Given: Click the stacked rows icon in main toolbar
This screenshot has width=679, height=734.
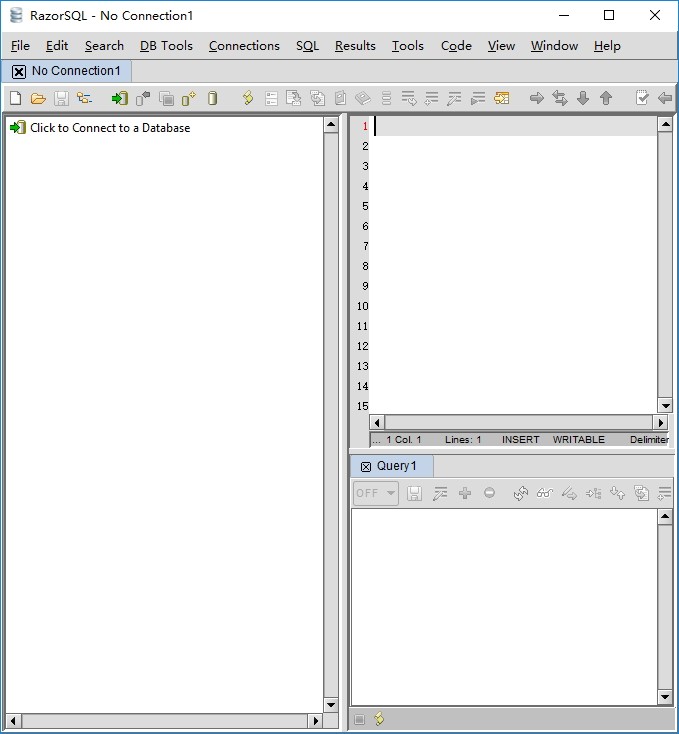Looking at the screenshot, I should pos(386,98).
